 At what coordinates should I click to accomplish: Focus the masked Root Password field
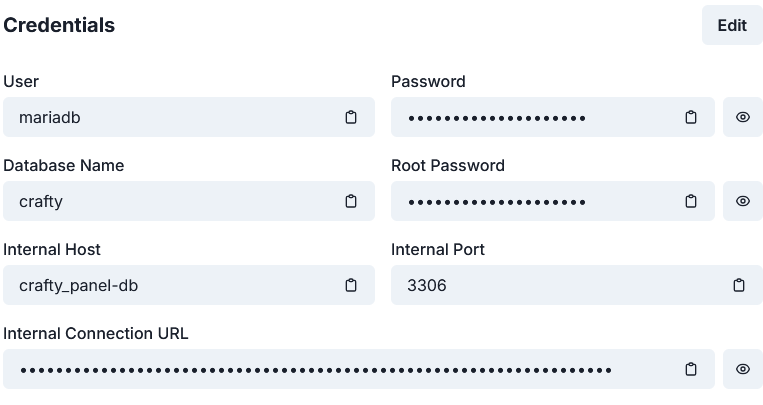pyautogui.click(x=530, y=201)
